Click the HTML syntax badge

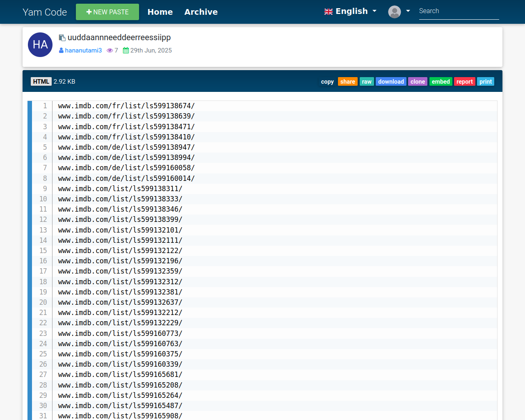coord(41,82)
